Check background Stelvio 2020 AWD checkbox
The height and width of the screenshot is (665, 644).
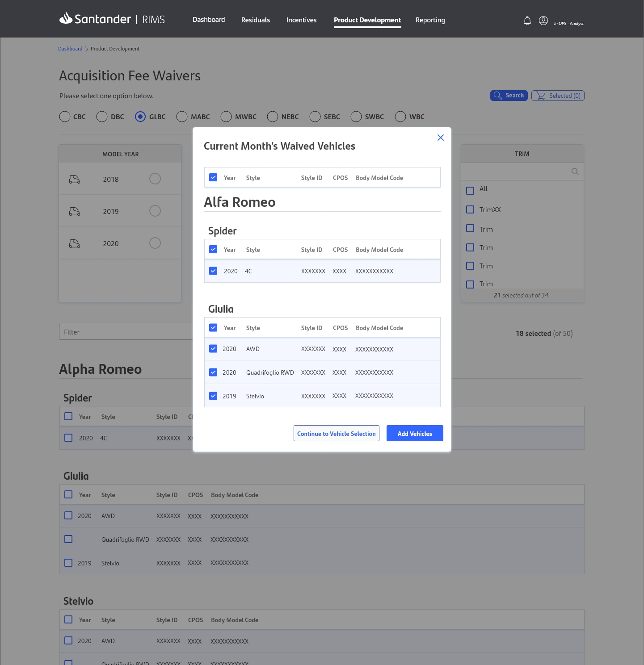click(68, 640)
